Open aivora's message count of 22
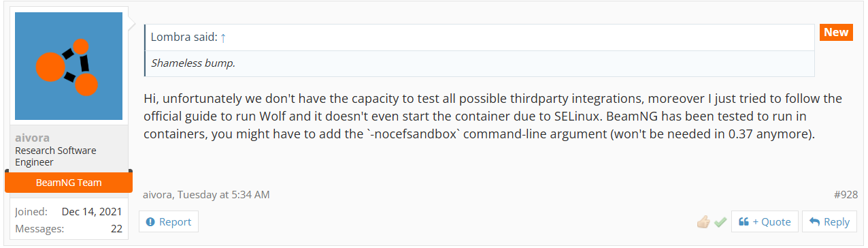Viewport: 868px width, 248px height. click(x=116, y=228)
